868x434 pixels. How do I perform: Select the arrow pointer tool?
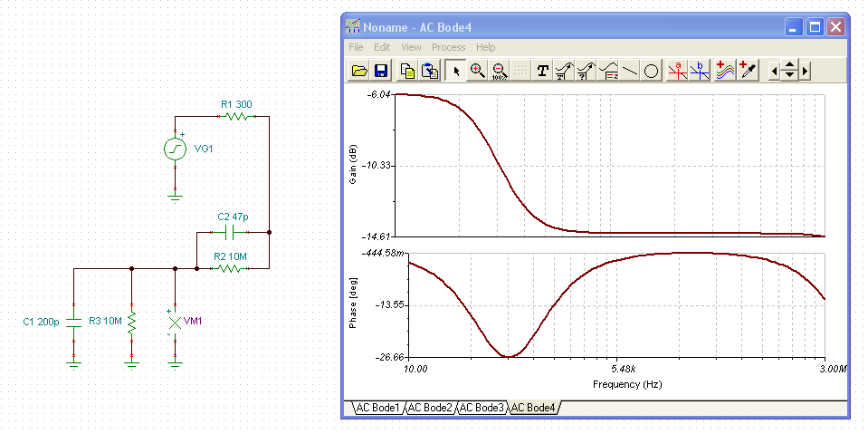456,71
